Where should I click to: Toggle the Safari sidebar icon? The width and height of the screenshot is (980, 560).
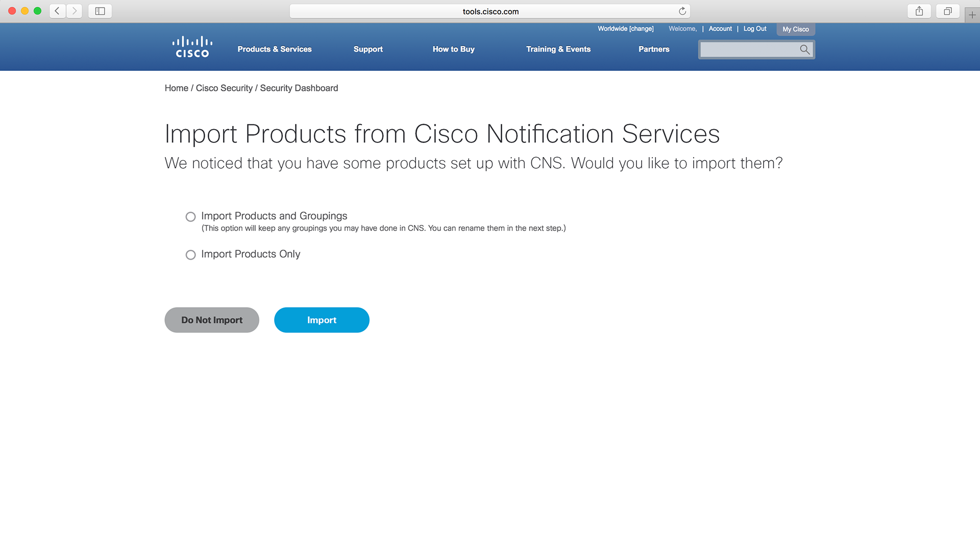[x=100, y=11]
